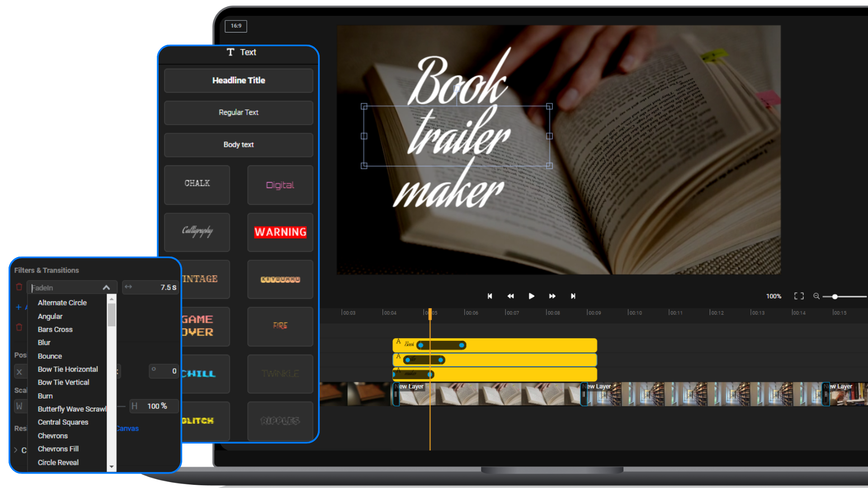Click the Headline Title button
This screenshot has width=868, height=488.
pyautogui.click(x=238, y=80)
